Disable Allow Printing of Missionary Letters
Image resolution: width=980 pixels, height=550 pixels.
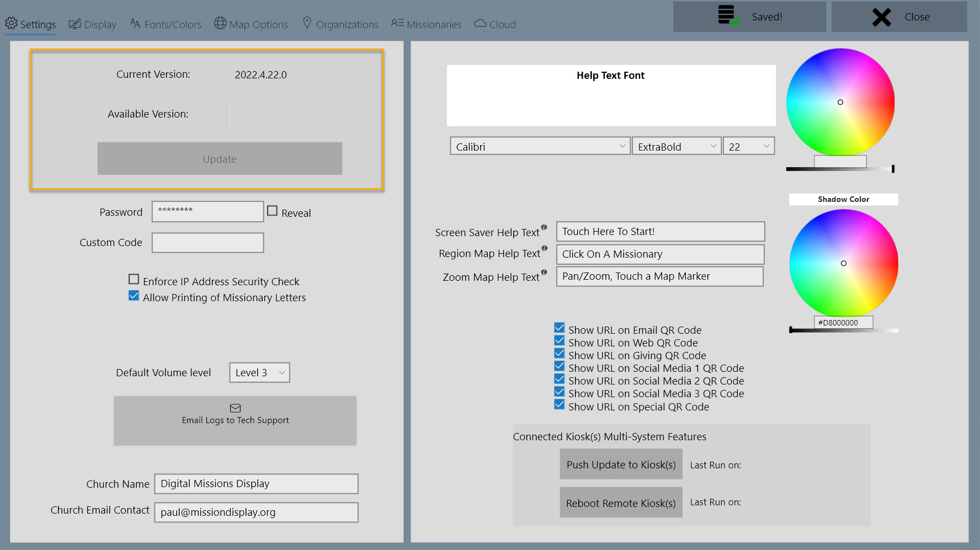pyautogui.click(x=134, y=296)
